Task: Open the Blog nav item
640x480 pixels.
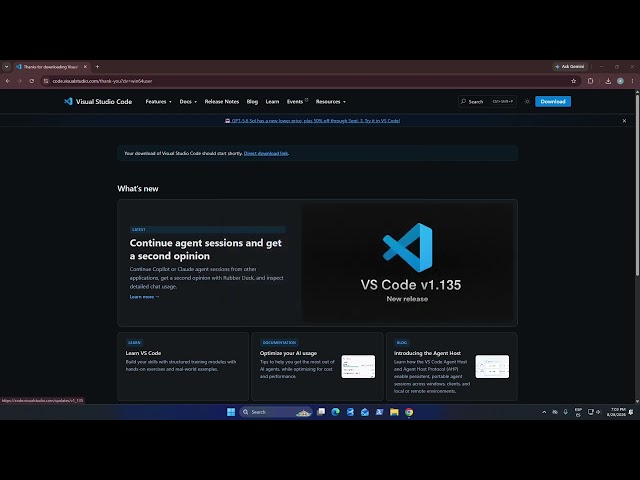Action: (252, 102)
